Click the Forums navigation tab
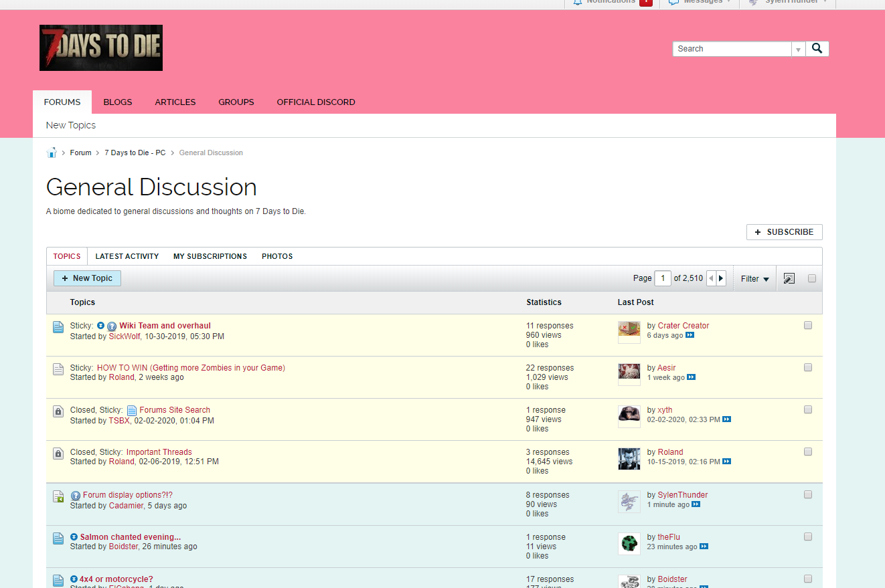 click(x=62, y=102)
